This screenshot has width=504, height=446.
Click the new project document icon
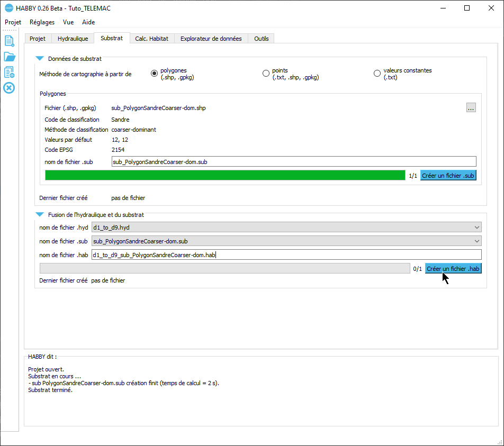(x=9, y=41)
